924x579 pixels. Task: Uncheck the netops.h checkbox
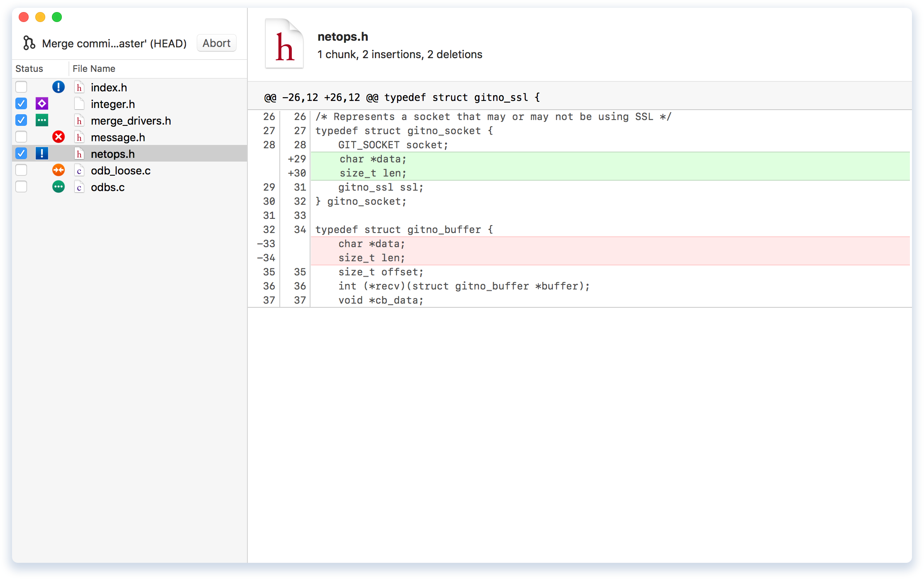tap(21, 153)
